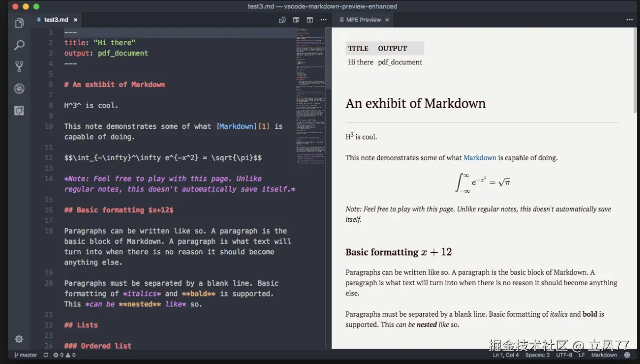Click the Markdown link in the preview pane
This screenshot has height=364, width=640.
pos(480,158)
